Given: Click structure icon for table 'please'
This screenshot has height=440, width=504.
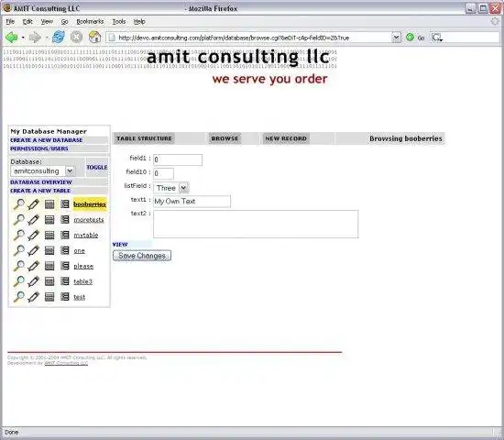Looking at the screenshot, I should [65, 266].
